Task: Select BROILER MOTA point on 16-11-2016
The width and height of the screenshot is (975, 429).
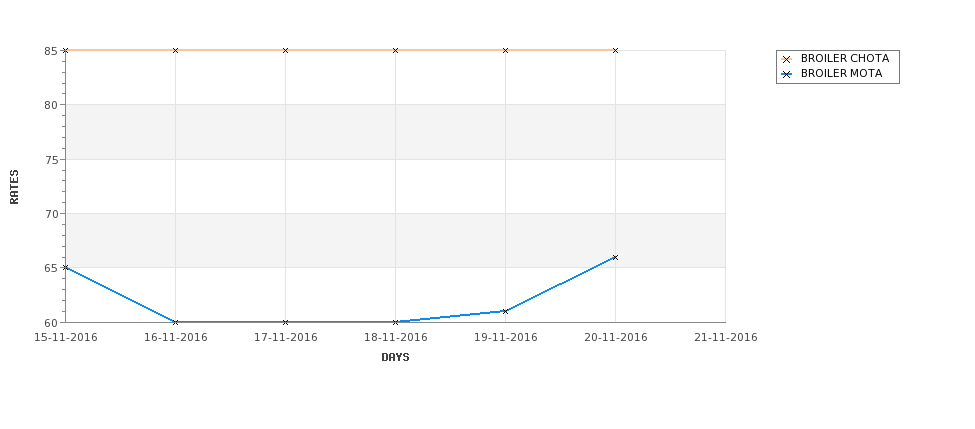Action: coord(175,322)
